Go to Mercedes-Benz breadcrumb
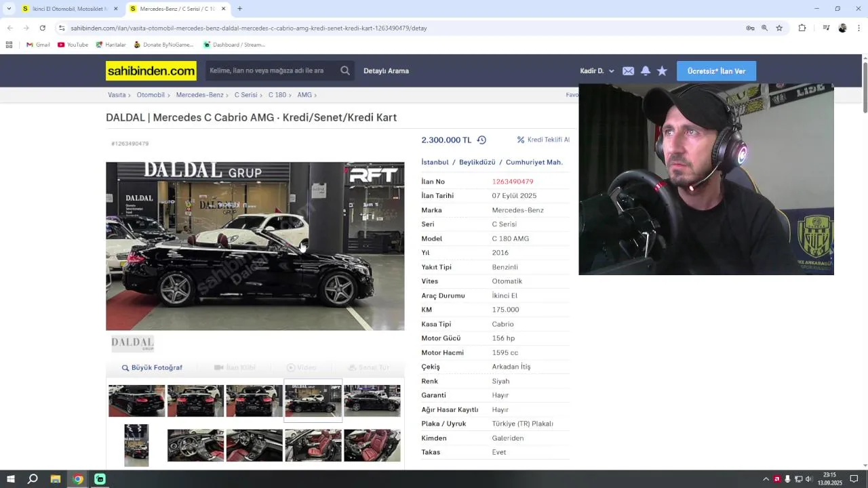 pos(199,95)
